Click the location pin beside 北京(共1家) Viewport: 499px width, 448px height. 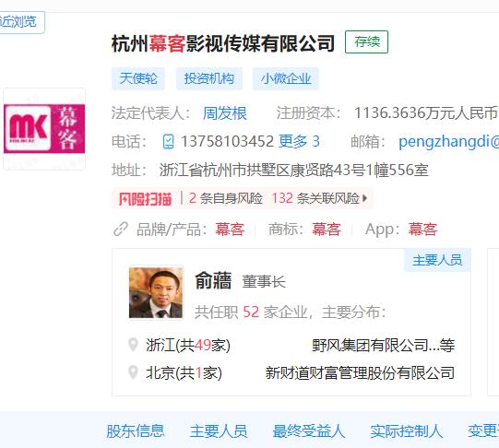(133, 372)
